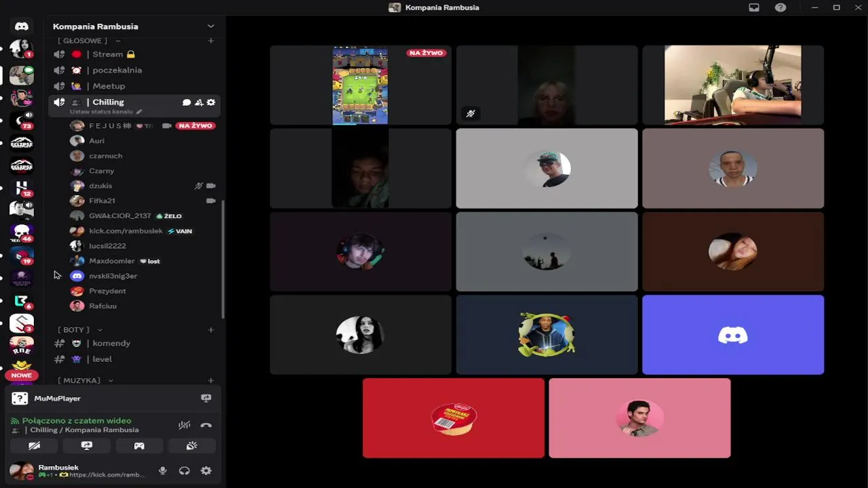
Task: Click the Discord logo participant tile
Action: [733, 335]
